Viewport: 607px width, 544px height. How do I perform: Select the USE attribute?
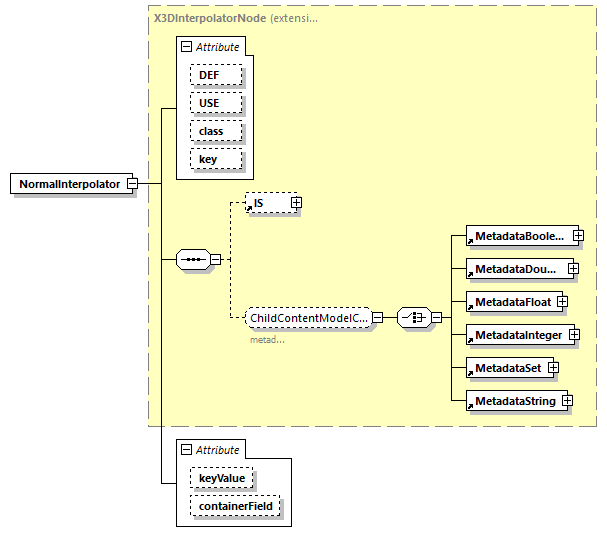[209, 103]
